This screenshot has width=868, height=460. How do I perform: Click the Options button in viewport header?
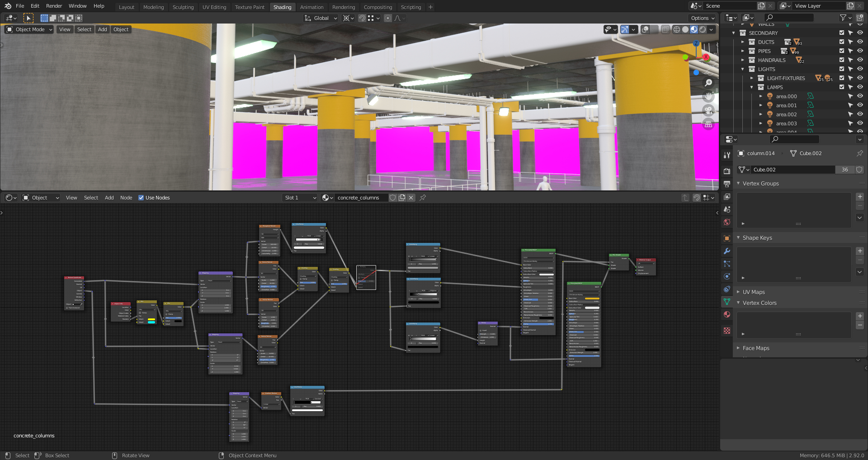tap(703, 18)
